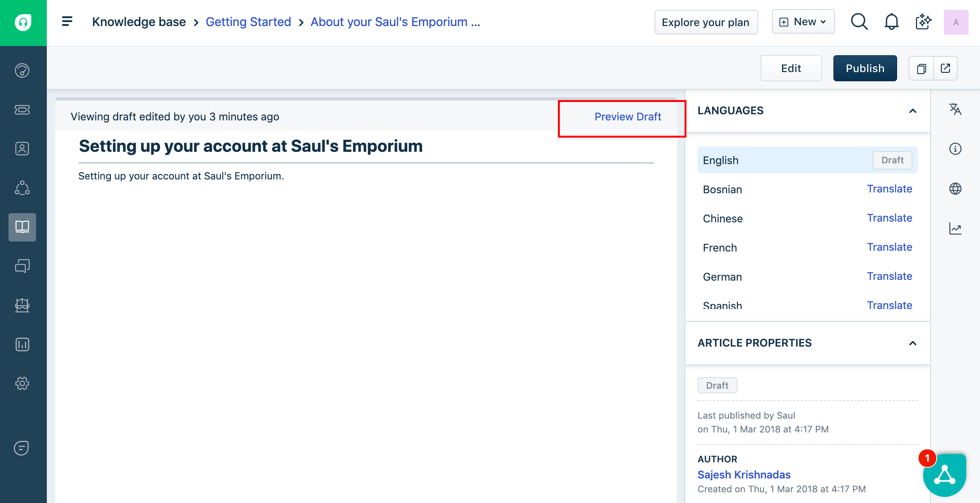Viewport: 980px width, 503px height.
Task: Copy article using the duplicate icon
Action: 921,68
